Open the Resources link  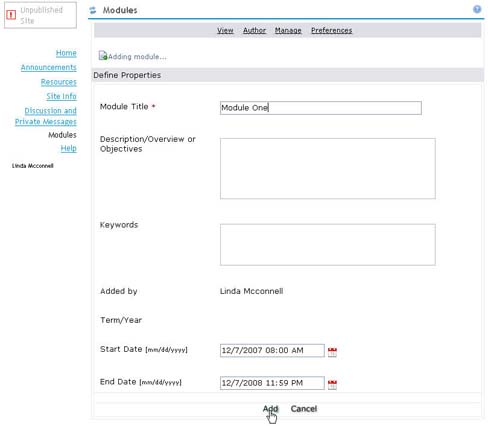pos(59,82)
